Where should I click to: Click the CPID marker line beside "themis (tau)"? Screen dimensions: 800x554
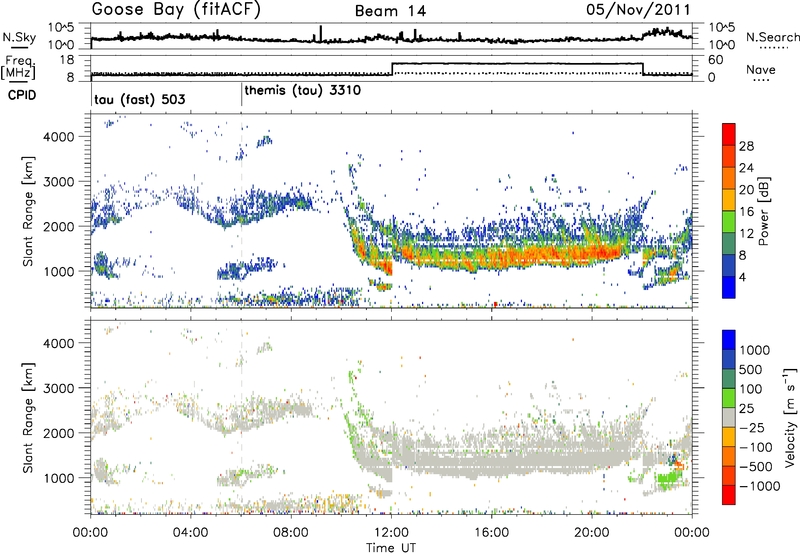(x=242, y=95)
